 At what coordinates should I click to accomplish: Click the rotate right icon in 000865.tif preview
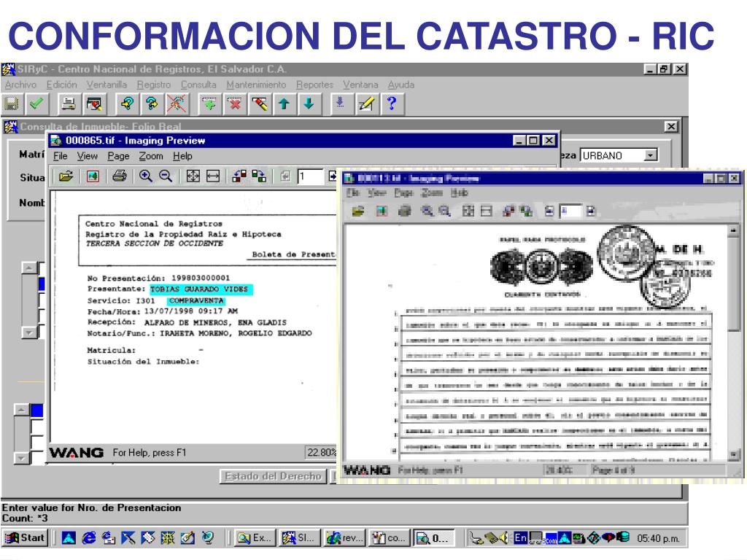pos(259,176)
